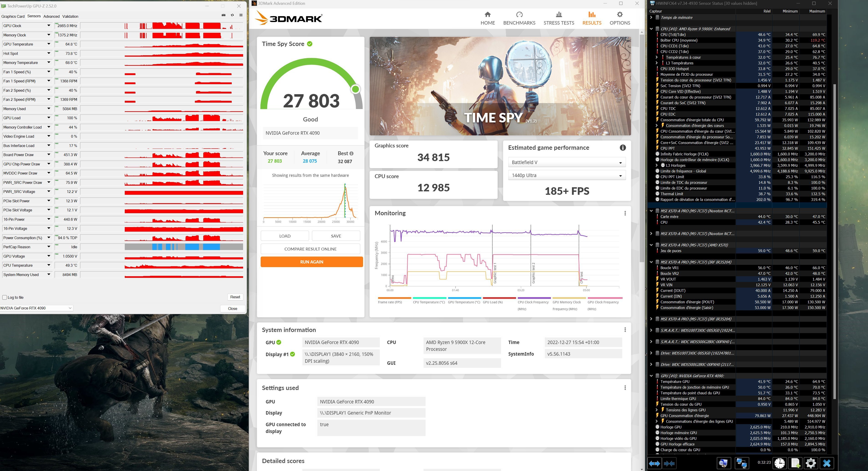Viewport: 868px width, 471px height.
Task: Click the GPU-Z refresh icon
Action: click(x=232, y=15)
